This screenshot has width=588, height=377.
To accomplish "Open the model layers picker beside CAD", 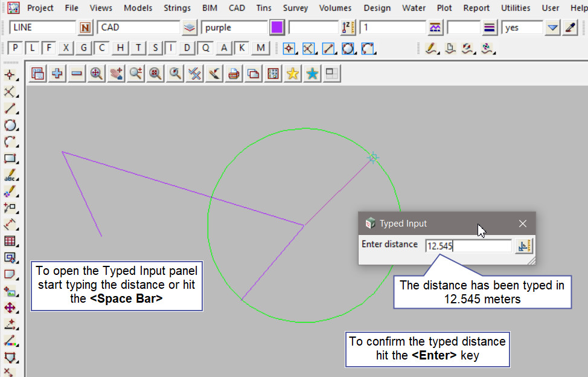I will [190, 28].
